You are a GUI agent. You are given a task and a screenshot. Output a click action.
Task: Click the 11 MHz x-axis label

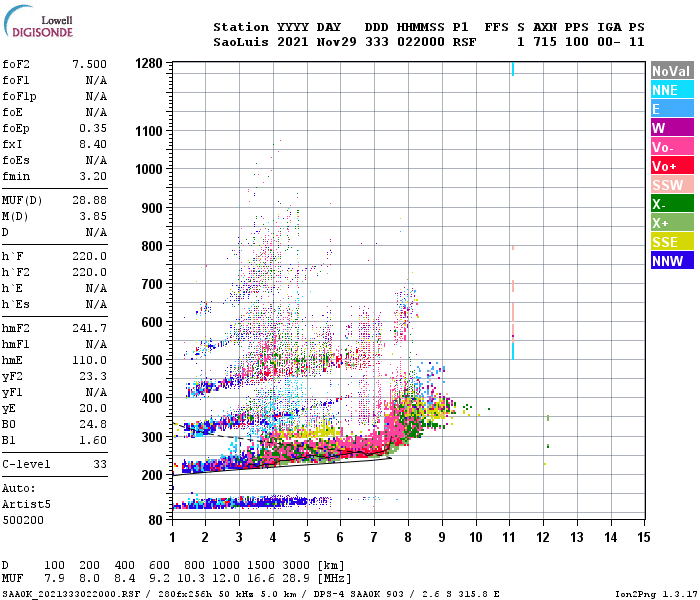pyautogui.click(x=509, y=537)
